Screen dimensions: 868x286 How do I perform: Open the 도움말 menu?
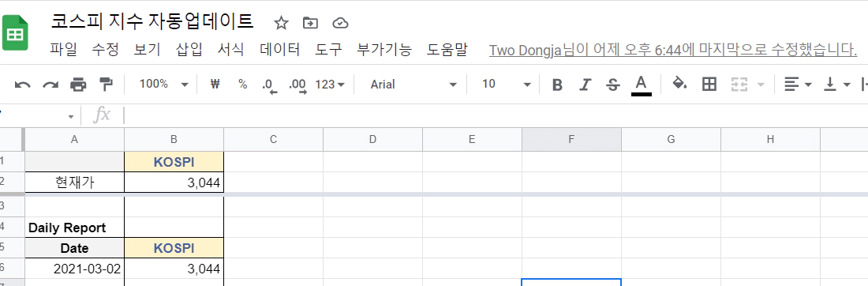447,50
